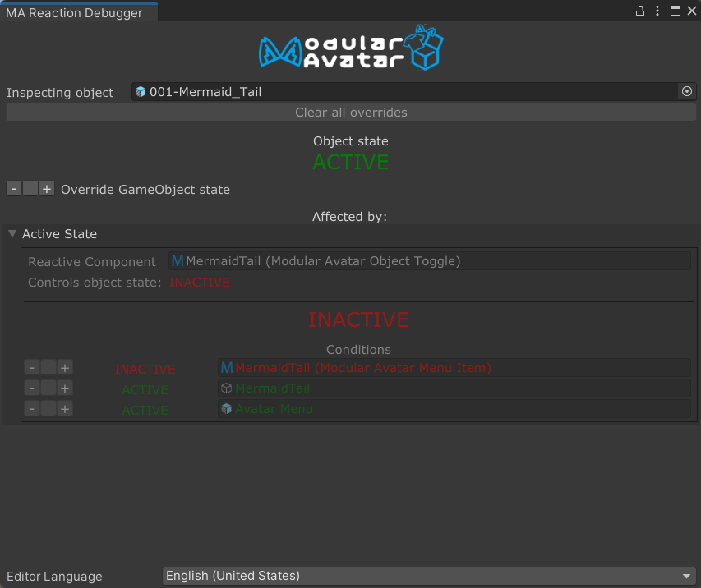This screenshot has width=701, height=588.
Task: Click the Editor Language label
Action: (54, 577)
